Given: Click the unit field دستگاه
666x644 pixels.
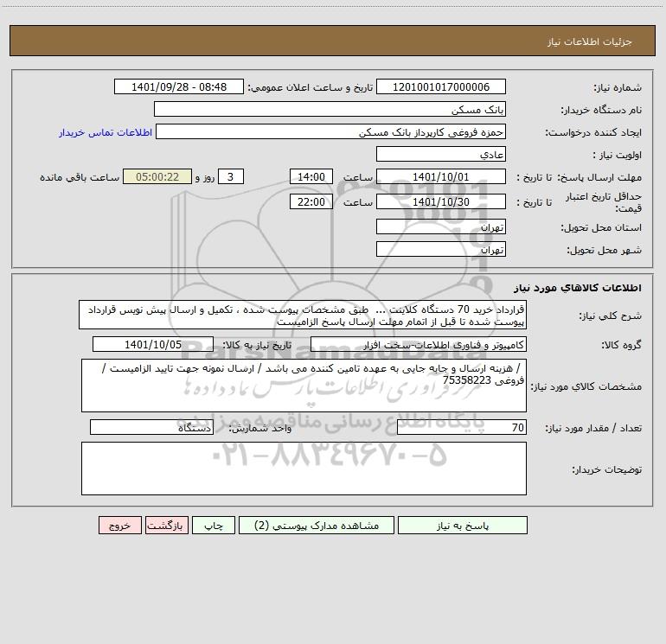Looking at the screenshot, I should click(x=151, y=428).
